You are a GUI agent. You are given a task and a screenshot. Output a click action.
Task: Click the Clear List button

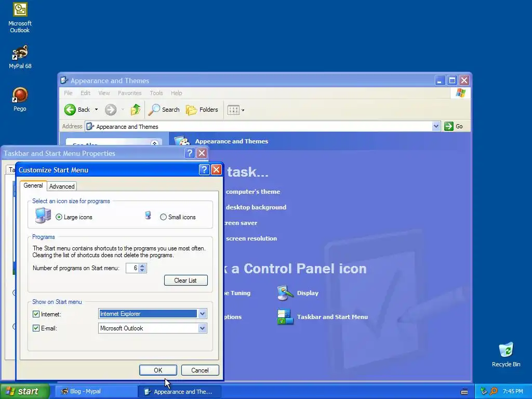[x=185, y=280]
